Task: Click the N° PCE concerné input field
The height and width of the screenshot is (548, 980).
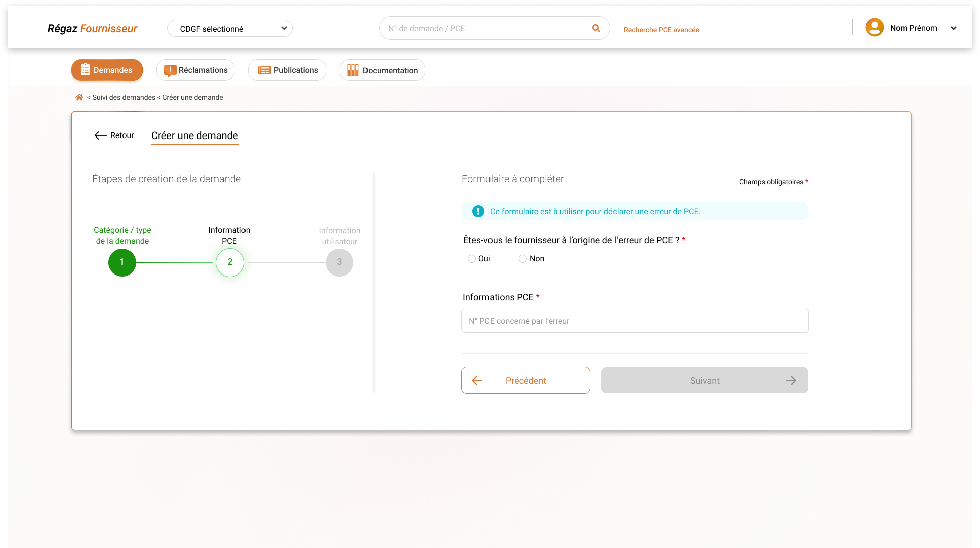Action: click(635, 321)
